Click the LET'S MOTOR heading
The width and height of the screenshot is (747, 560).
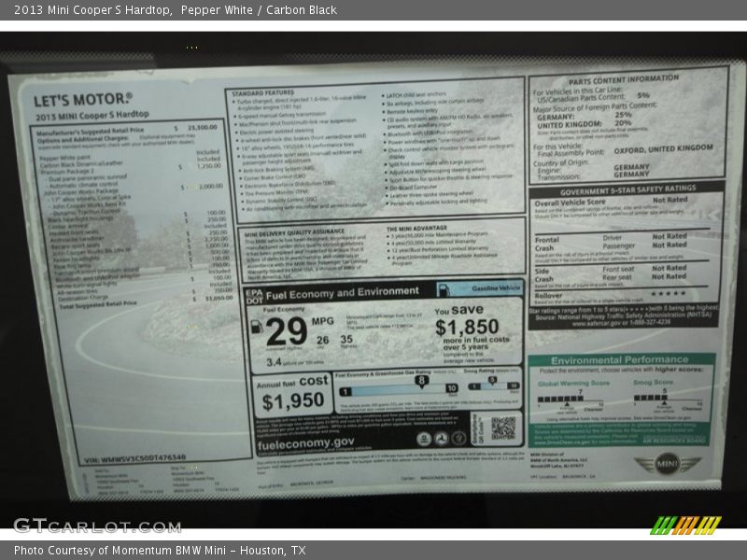(x=83, y=99)
